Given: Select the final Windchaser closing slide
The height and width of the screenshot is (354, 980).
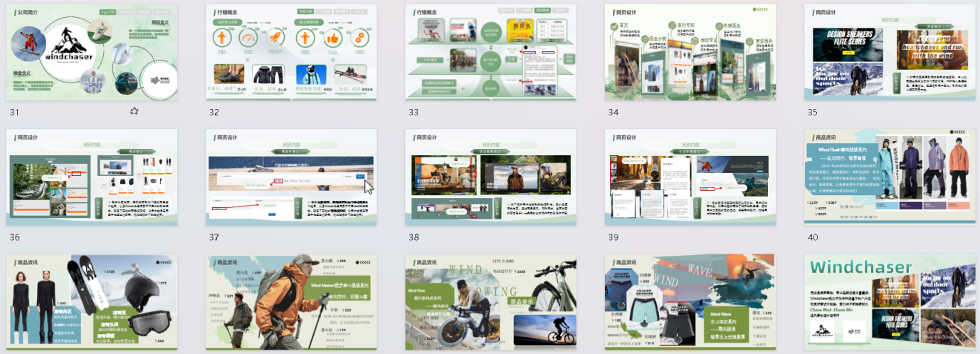Looking at the screenshot, I should click(889, 302).
